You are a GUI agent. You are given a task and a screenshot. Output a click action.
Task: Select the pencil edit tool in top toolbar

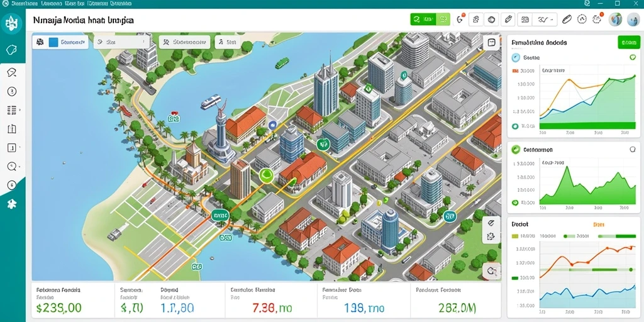click(x=508, y=19)
